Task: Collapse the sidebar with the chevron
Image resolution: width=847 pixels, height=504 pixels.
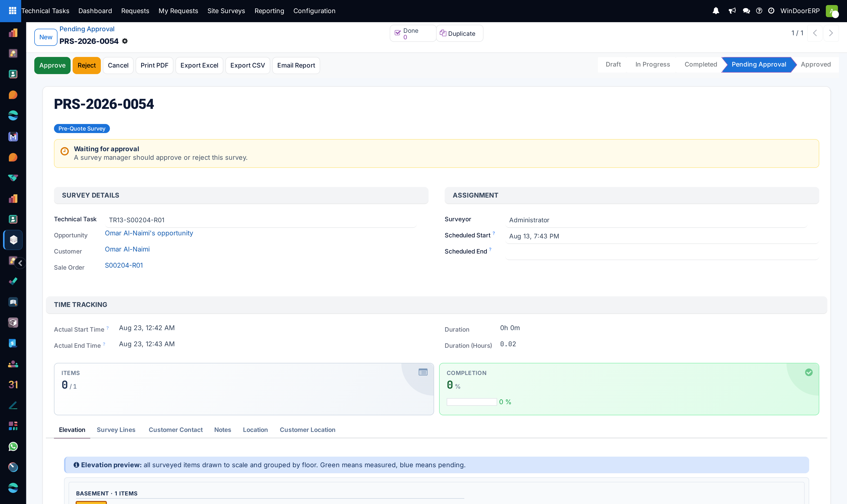Action: click(20, 263)
